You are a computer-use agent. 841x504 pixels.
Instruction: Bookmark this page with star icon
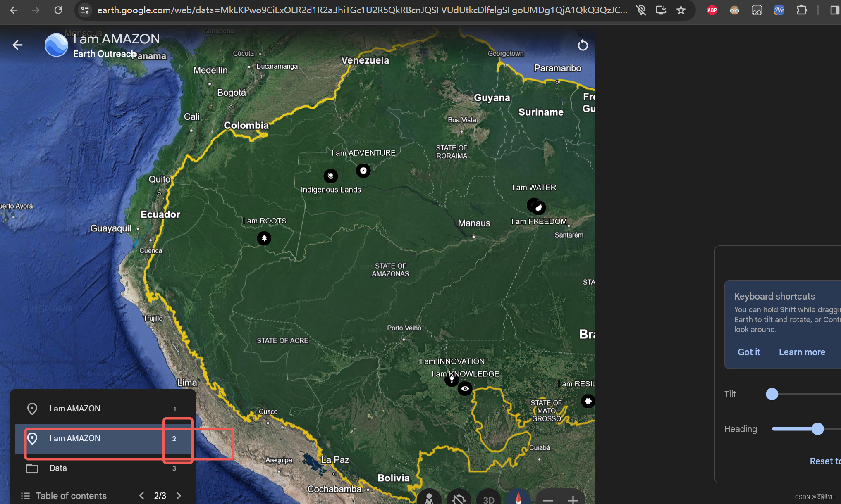681,10
